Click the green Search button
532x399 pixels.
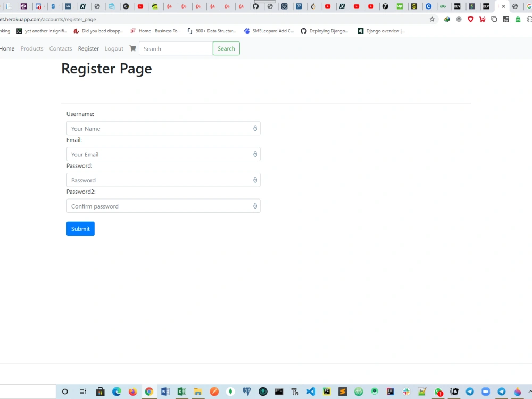coord(226,48)
